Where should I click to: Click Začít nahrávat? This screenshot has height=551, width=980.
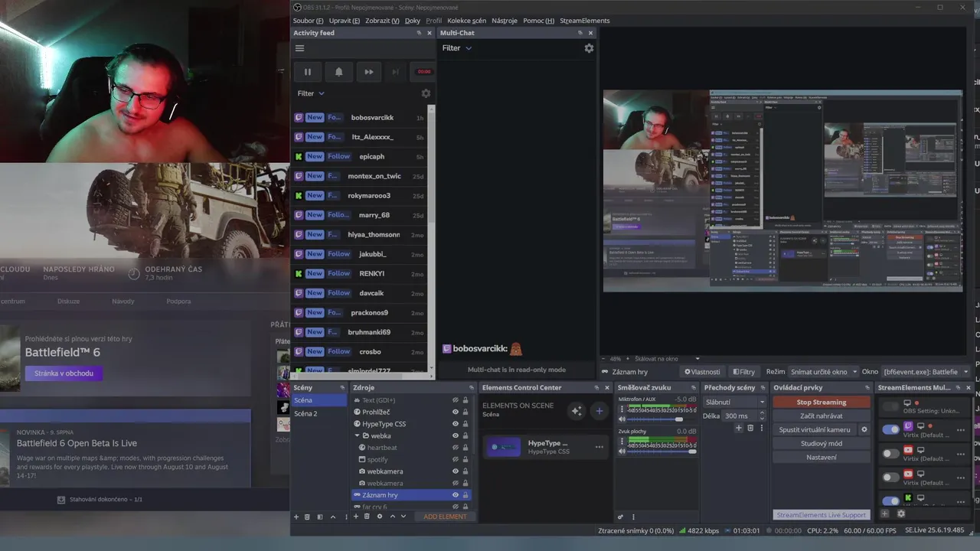click(822, 416)
